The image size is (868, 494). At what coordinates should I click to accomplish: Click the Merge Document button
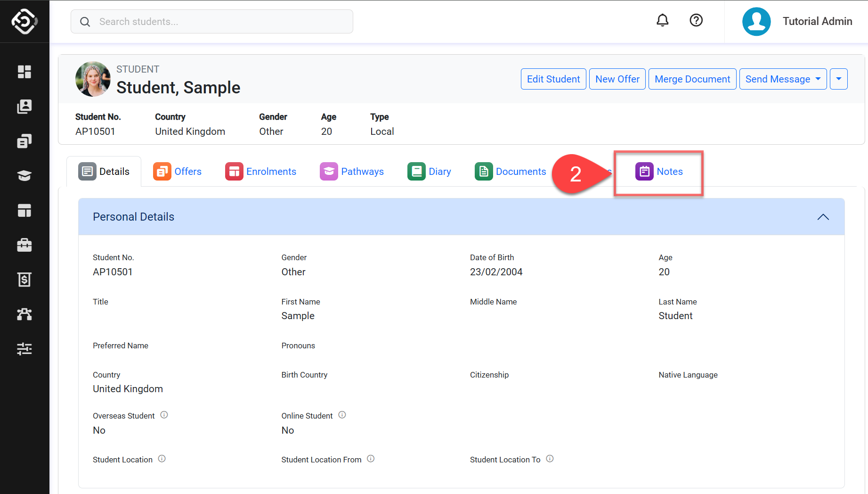click(x=692, y=79)
